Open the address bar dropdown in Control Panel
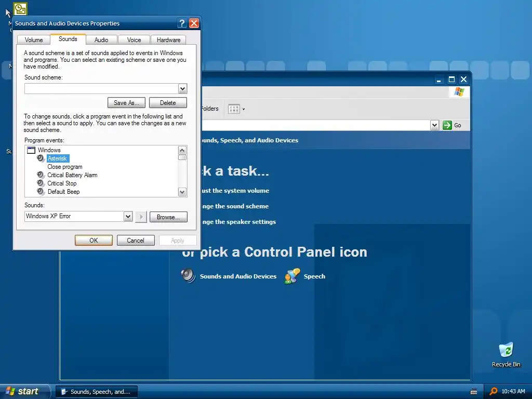The height and width of the screenshot is (399, 532). coord(435,125)
